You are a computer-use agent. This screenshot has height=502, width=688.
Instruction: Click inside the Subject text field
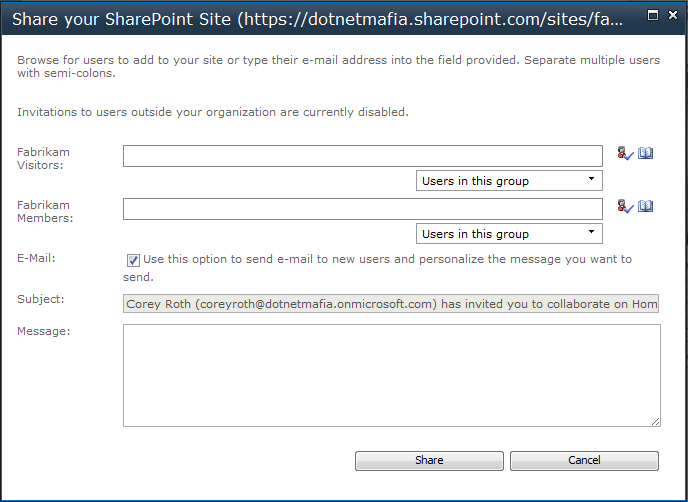(x=391, y=304)
